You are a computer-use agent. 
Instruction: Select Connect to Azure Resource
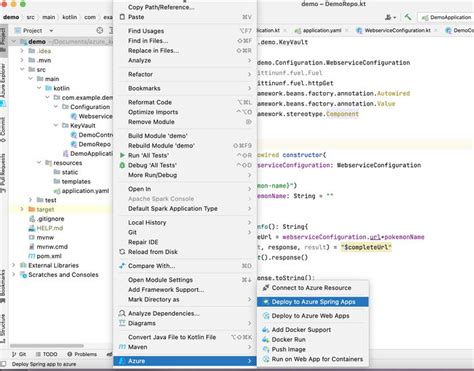(313, 288)
